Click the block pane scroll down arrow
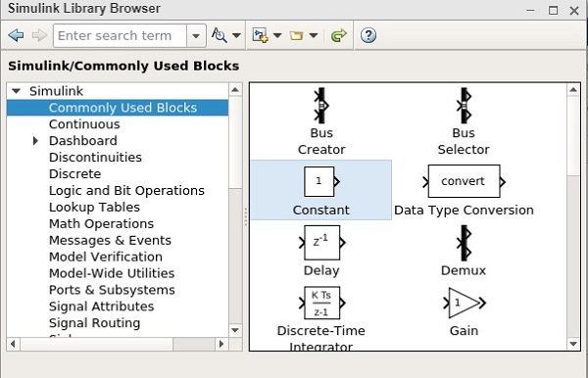This screenshot has width=588, height=378. click(573, 344)
